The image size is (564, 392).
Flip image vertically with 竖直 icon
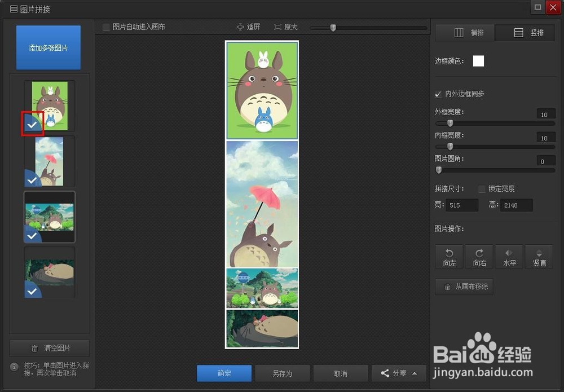pyautogui.click(x=539, y=257)
